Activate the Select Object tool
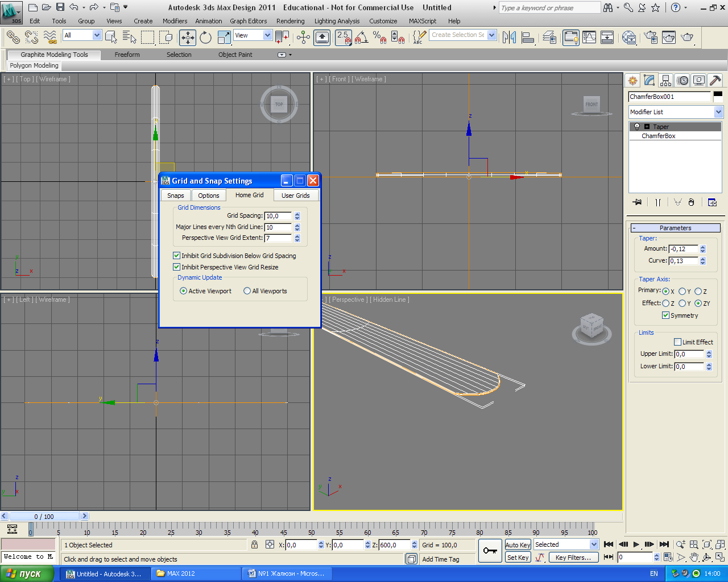The height and width of the screenshot is (582, 728). click(111, 38)
